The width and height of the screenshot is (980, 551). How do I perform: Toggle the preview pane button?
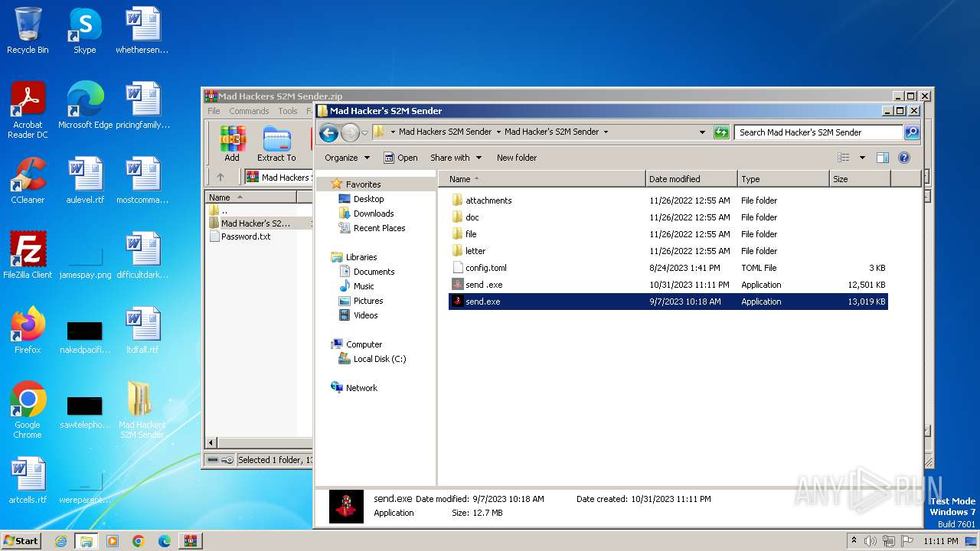click(882, 158)
